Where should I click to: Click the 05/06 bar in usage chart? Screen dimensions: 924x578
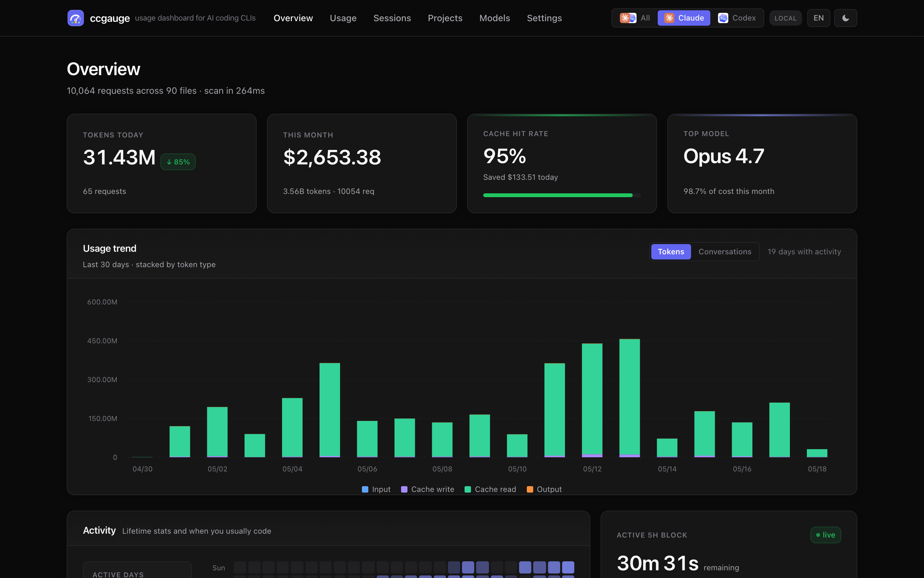click(367, 439)
